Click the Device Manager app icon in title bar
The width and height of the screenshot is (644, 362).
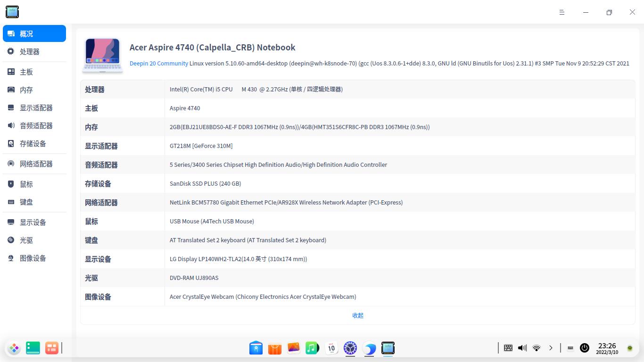pos(12,12)
